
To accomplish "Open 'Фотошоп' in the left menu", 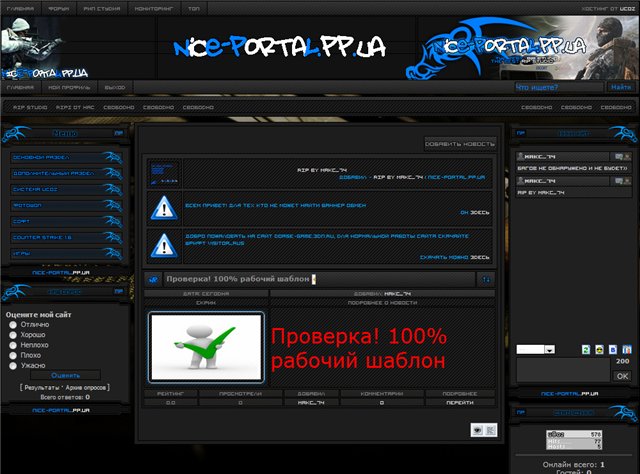I will click(x=66, y=205).
